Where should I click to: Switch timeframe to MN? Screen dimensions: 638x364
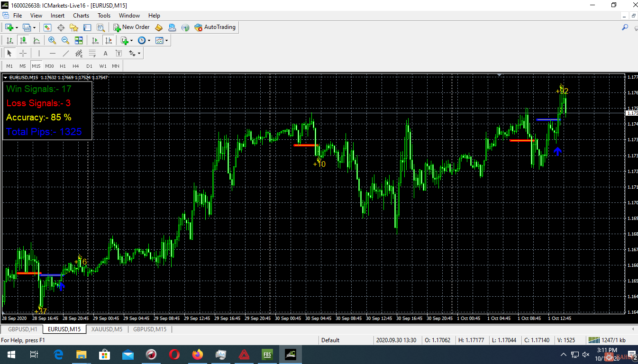coord(116,66)
